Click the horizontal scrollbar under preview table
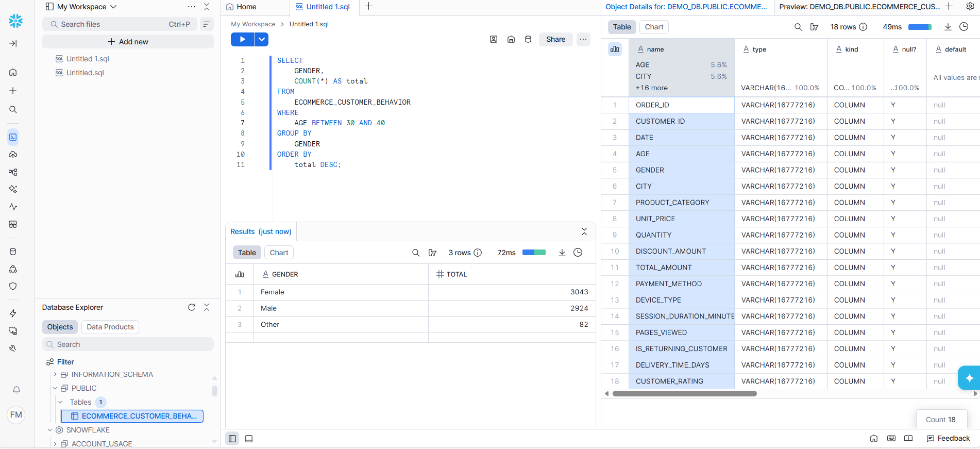This screenshot has width=980, height=449. coord(685,393)
